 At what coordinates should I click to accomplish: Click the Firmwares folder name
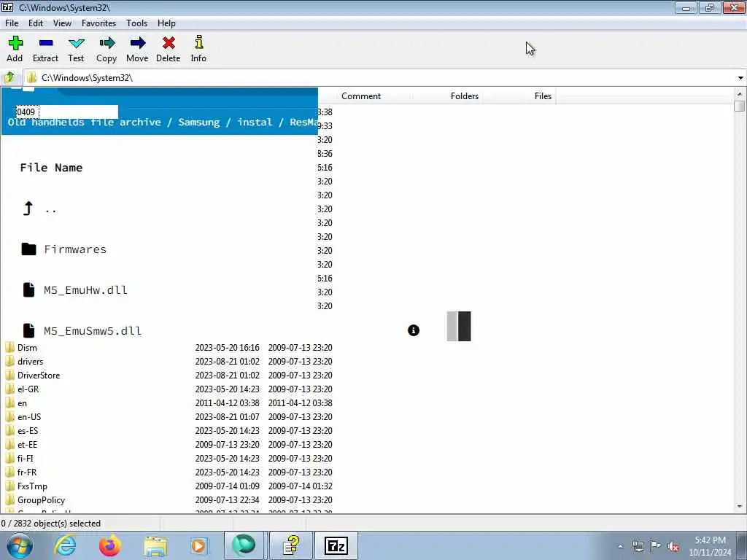click(x=75, y=249)
